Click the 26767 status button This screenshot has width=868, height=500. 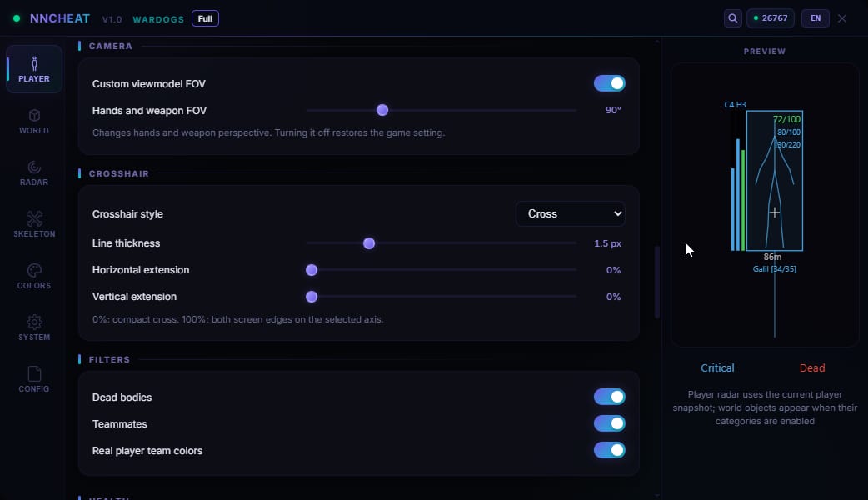click(771, 18)
